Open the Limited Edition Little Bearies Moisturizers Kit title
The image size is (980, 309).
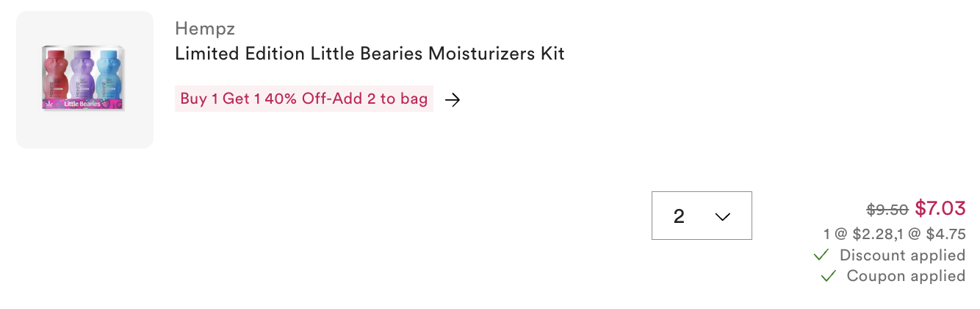(370, 54)
